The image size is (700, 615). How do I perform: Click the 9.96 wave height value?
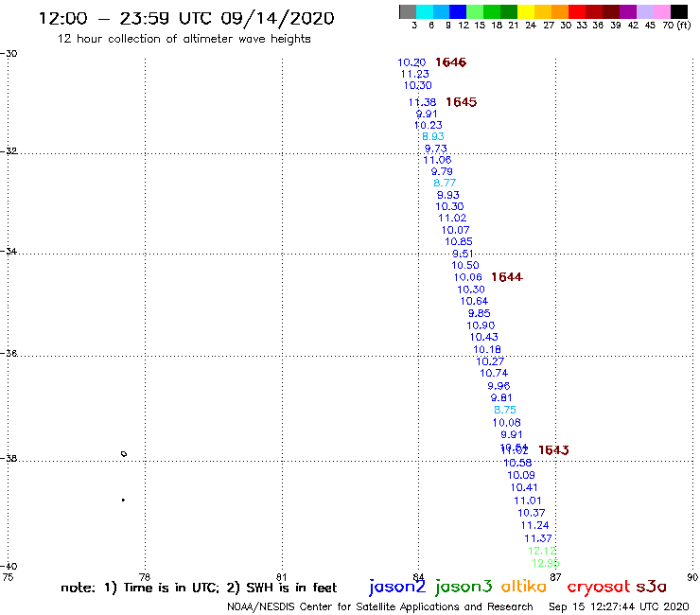[x=499, y=386]
